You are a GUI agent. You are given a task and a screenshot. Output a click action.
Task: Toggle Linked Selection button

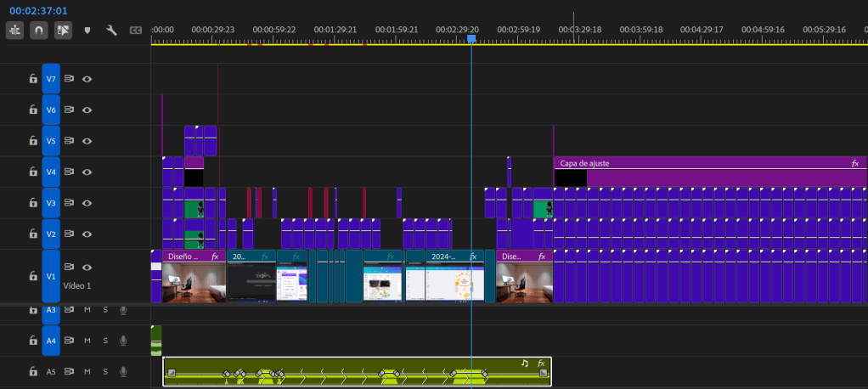(63, 30)
